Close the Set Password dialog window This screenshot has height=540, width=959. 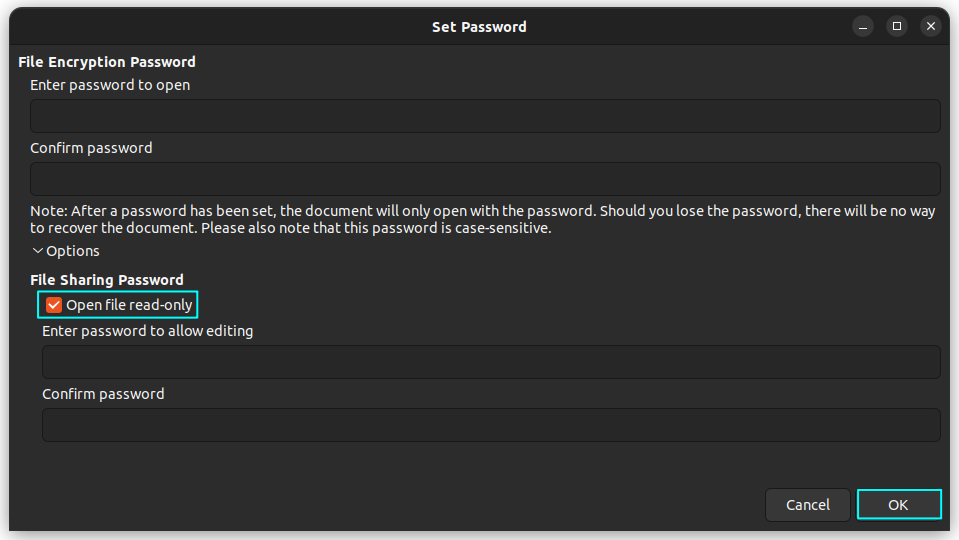931,26
